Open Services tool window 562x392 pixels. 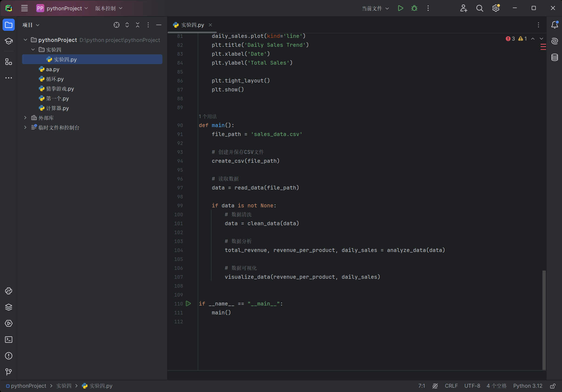tap(9, 323)
